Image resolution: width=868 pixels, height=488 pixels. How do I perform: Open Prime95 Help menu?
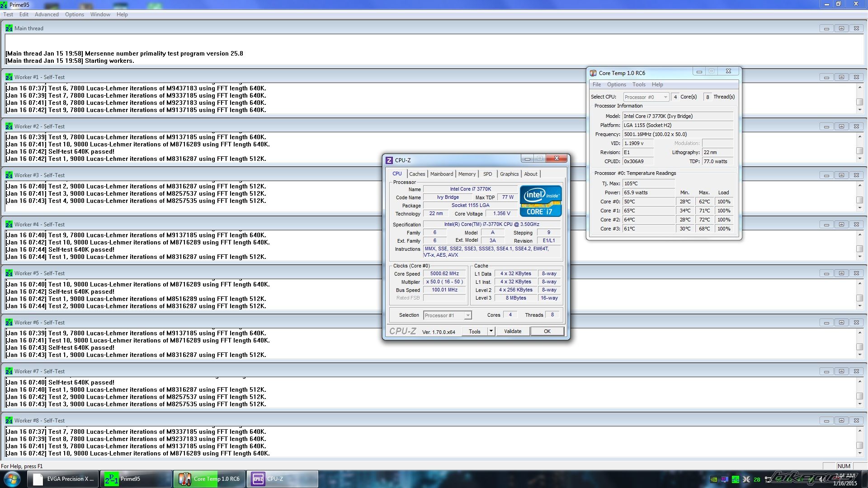click(122, 14)
